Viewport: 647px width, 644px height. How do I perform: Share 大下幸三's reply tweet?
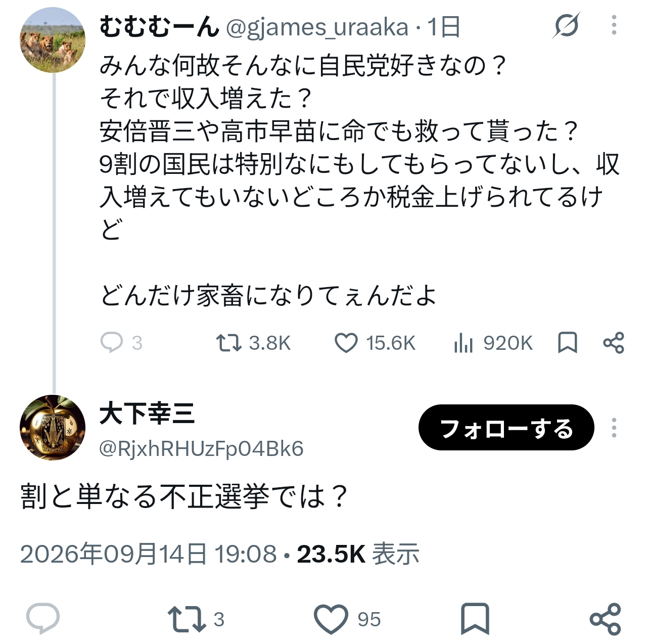605,618
